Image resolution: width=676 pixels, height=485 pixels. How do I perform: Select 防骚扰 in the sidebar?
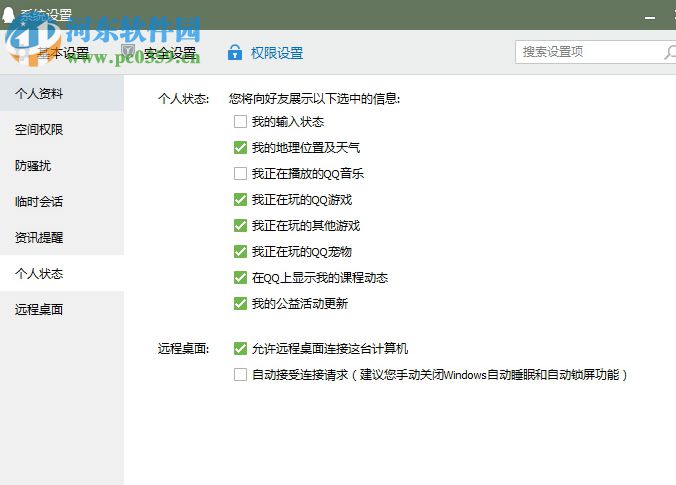(x=62, y=165)
